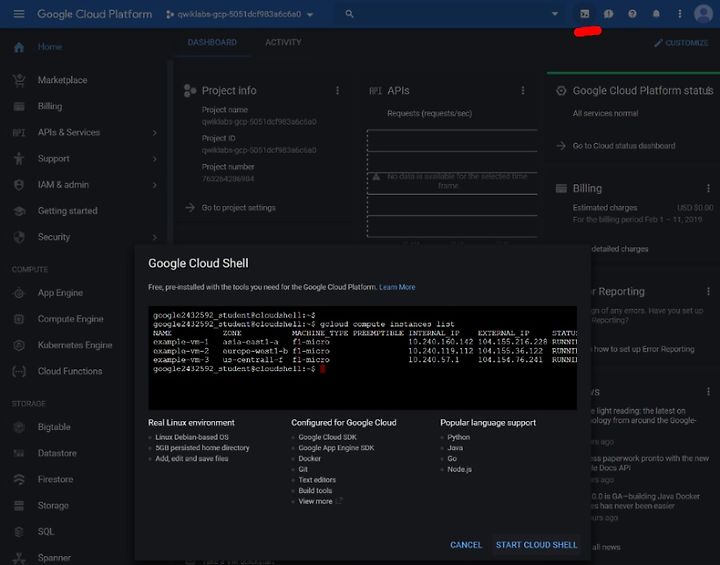Open Error Reporting card options menu
Screen dimensions: 720x565
[x=708, y=291]
